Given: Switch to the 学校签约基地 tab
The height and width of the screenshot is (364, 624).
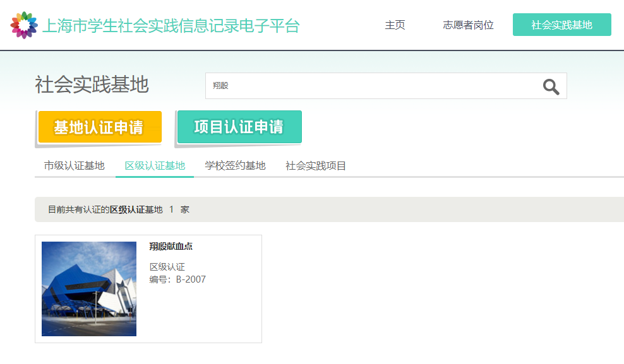Looking at the screenshot, I should pos(235,166).
